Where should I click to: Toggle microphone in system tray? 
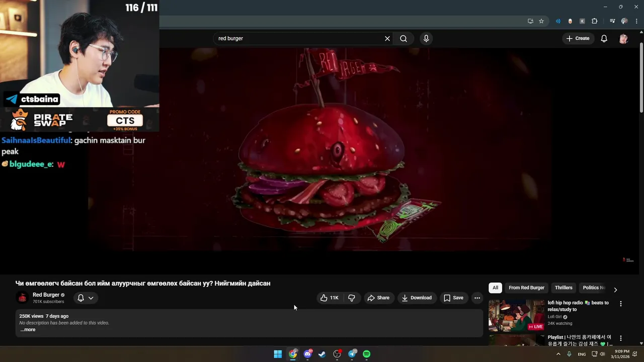click(x=569, y=354)
